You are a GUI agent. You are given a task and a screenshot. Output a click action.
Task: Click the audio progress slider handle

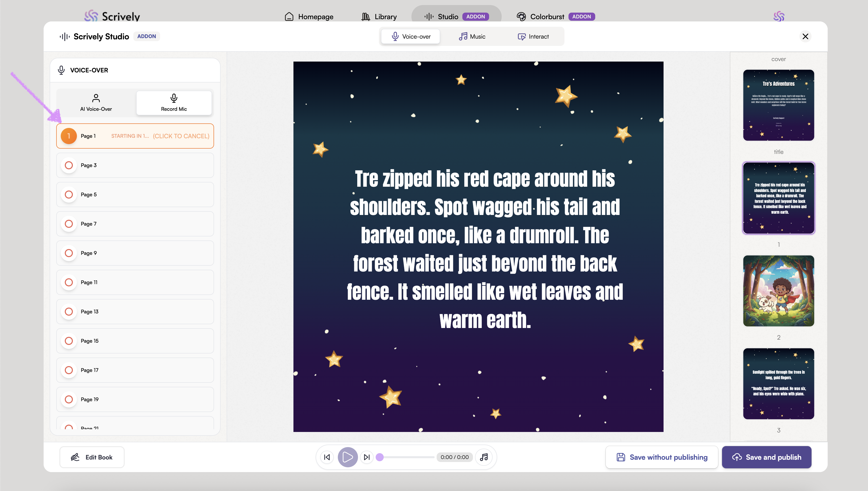[x=380, y=457]
